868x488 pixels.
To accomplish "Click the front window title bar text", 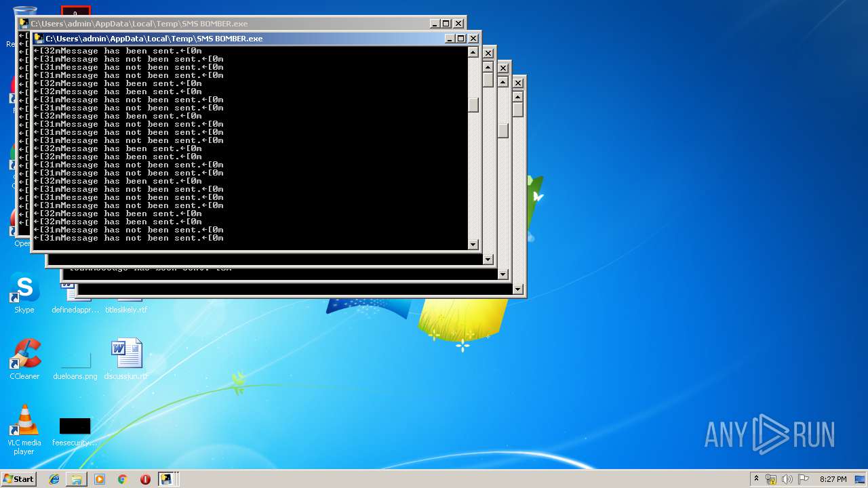I will point(154,39).
